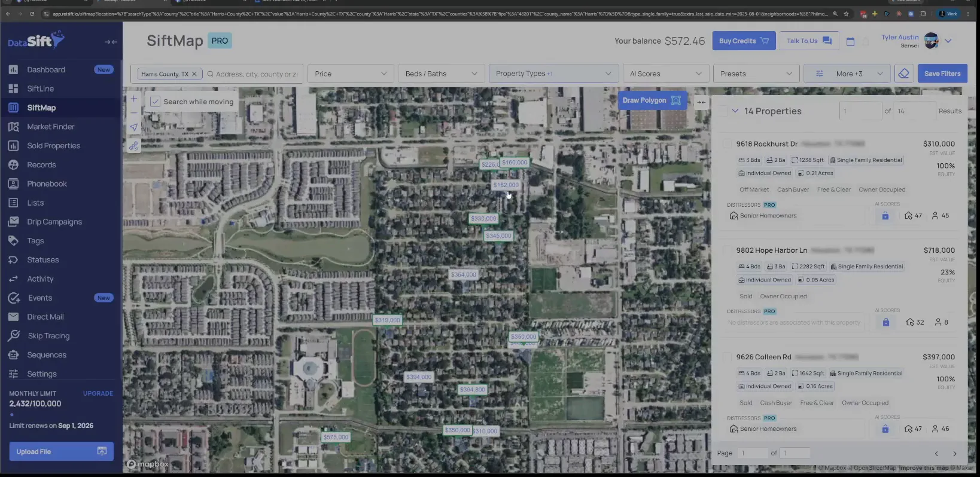
Task: Click the Tyler Austin profile avatar
Action: 932,41
